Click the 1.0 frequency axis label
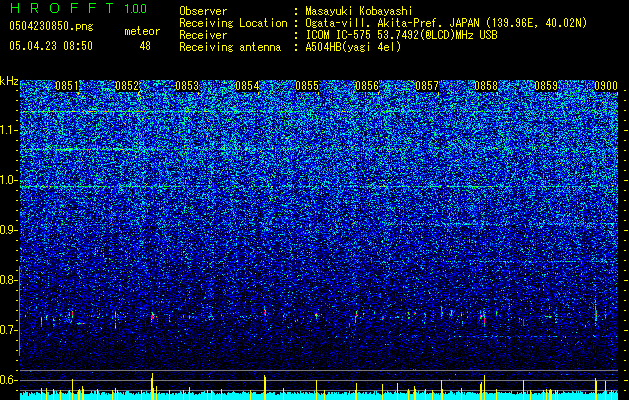The height and width of the screenshot is (400, 629). (x=8, y=180)
